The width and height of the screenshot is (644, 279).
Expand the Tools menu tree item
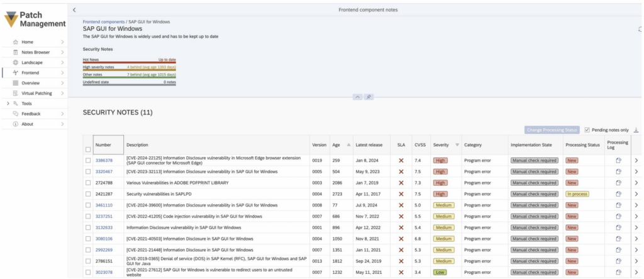pos(8,103)
